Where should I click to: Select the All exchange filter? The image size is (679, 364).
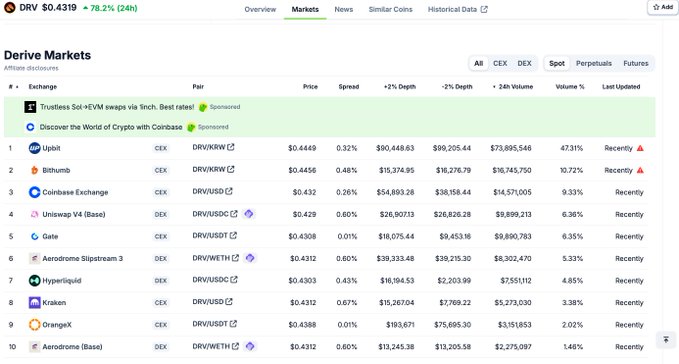click(479, 63)
